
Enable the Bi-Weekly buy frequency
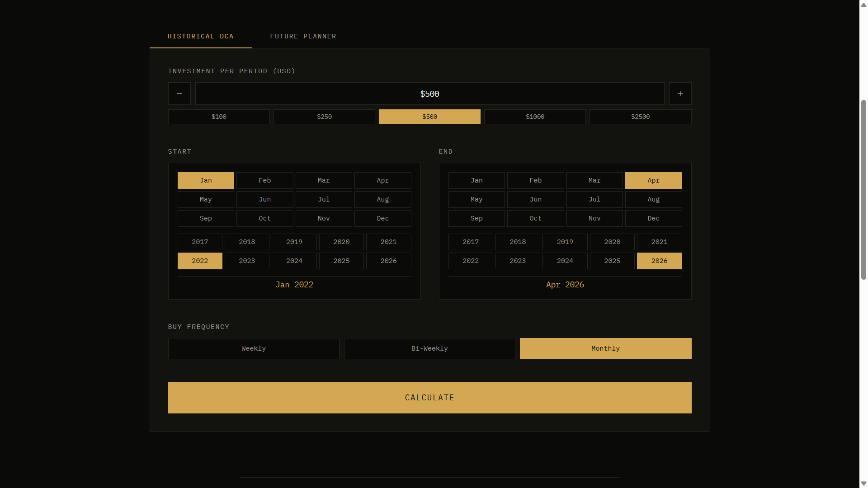tap(429, 348)
